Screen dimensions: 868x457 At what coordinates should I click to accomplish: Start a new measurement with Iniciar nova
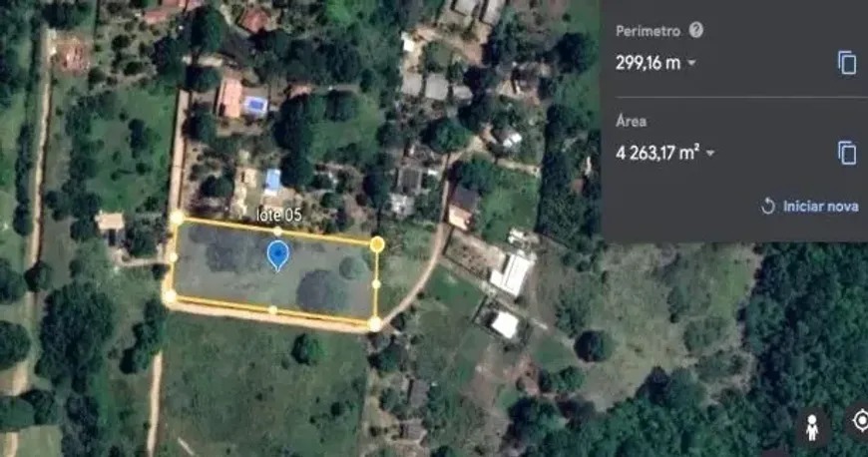[810, 207]
